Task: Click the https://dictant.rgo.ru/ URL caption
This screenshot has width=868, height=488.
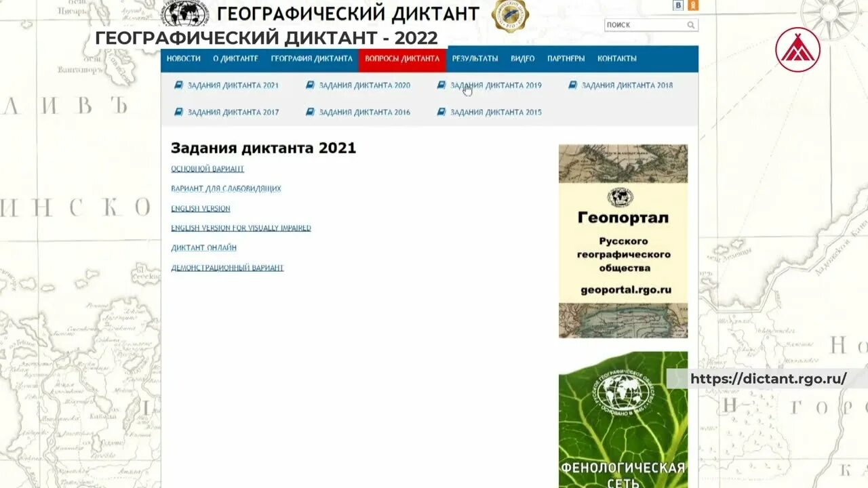Action: point(768,379)
